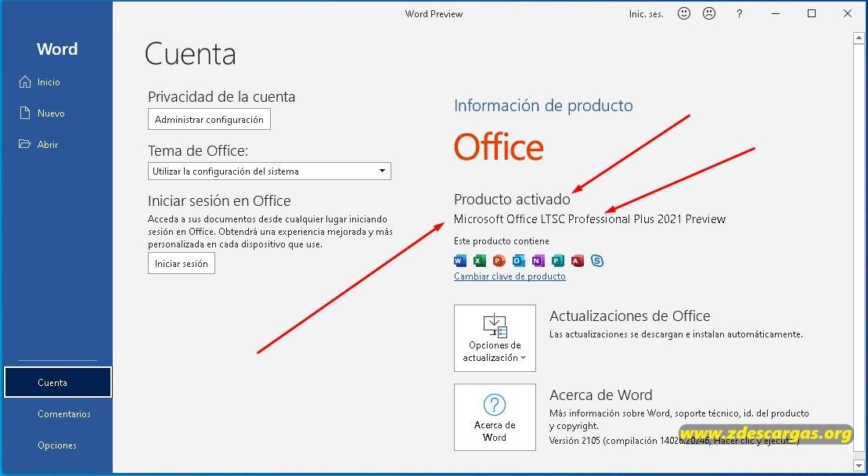
Task: Click the Privacidad de la cuenta heading
Action: coord(222,97)
